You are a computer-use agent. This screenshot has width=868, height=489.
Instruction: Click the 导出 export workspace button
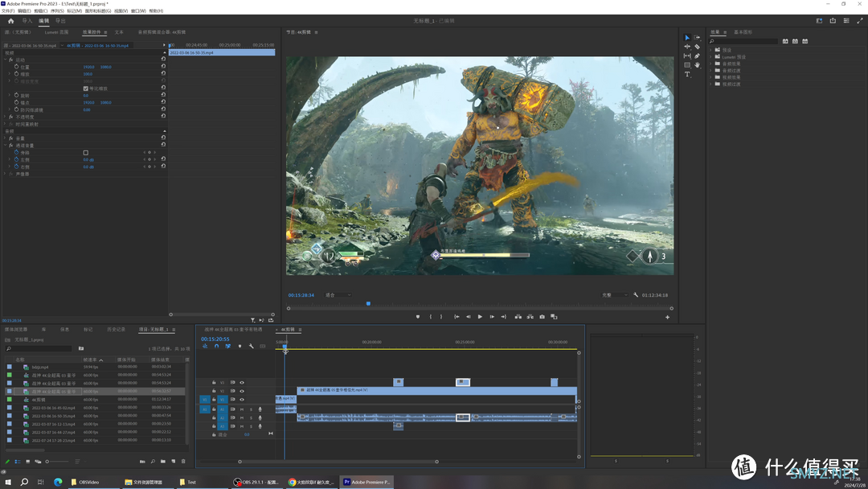60,21
